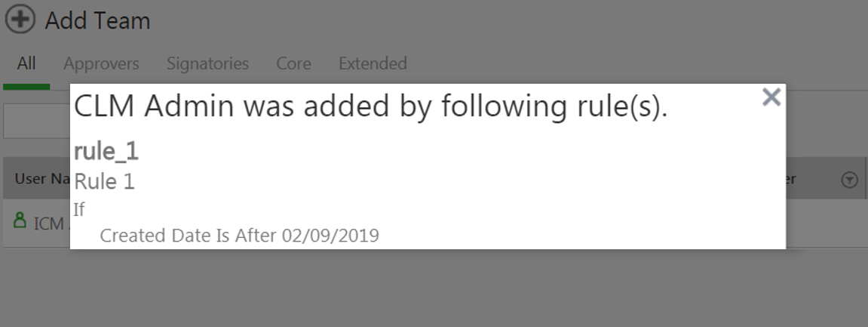The height and width of the screenshot is (327, 868).
Task: Close the CLM Admin rules popup
Action: point(771,97)
